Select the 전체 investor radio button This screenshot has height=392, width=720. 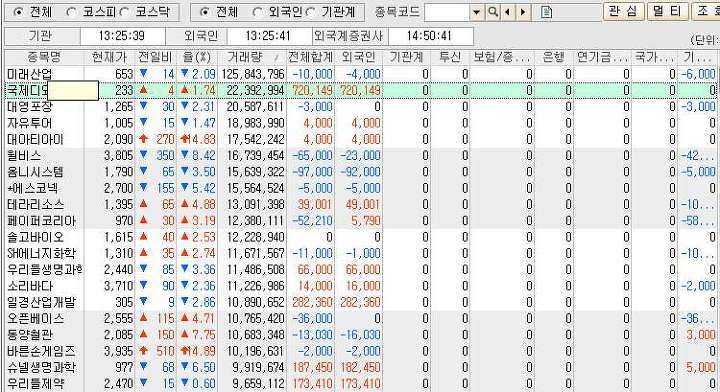click(x=205, y=12)
